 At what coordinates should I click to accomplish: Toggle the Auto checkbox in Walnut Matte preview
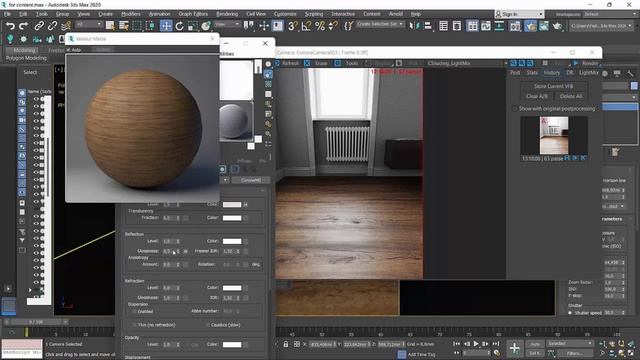pyautogui.click(x=69, y=49)
